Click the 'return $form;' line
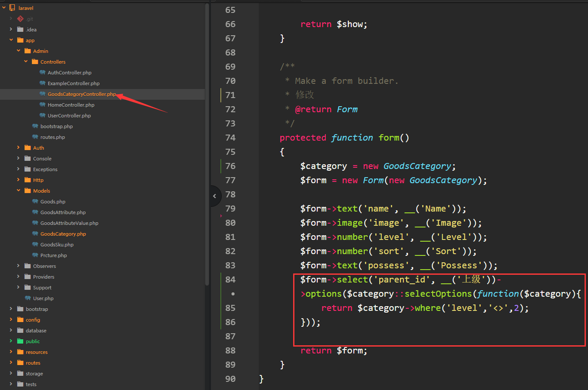Image resolution: width=588 pixels, height=390 pixels. (x=334, y=350)
